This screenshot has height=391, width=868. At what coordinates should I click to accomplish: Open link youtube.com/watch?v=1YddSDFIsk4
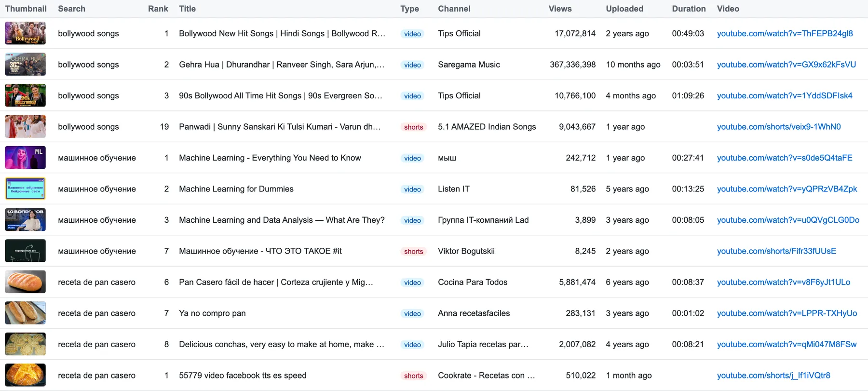(x=785, y=95)
